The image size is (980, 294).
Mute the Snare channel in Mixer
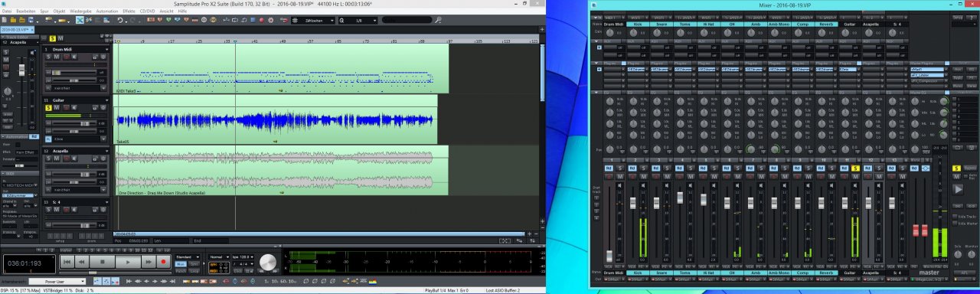coord(668,177)
